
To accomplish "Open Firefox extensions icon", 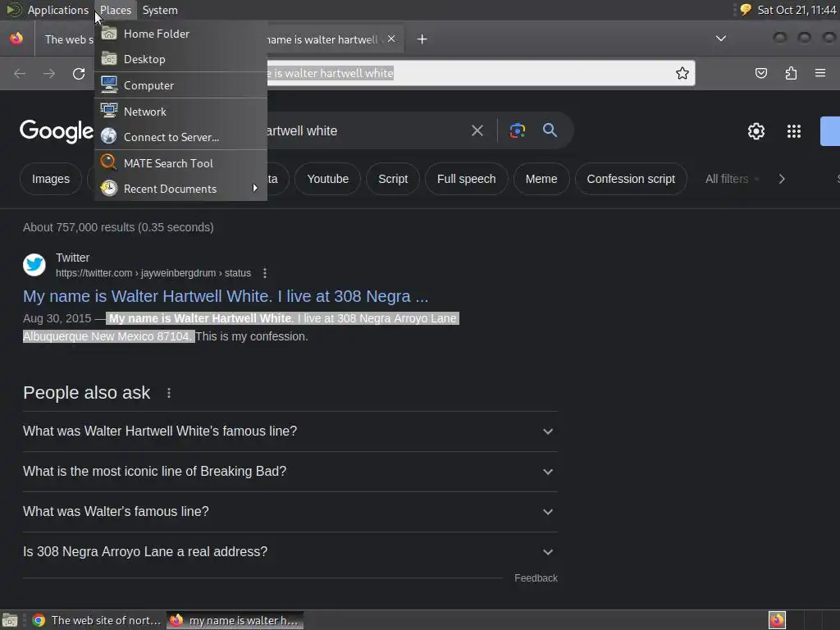I will (x=791, y=73).
